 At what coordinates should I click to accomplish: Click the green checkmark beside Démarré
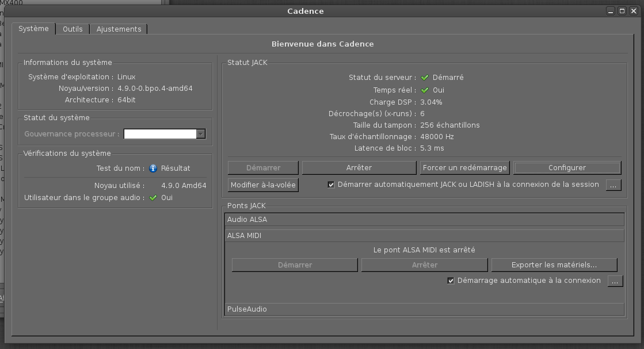(x=425, y=78)
